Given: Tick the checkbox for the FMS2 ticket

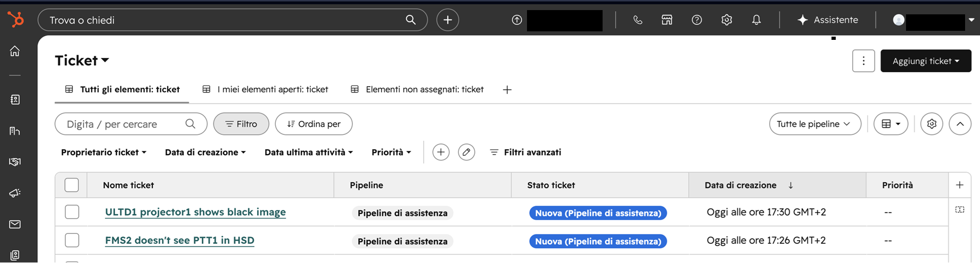Looking at the screenshot, I should coord(72,240).
